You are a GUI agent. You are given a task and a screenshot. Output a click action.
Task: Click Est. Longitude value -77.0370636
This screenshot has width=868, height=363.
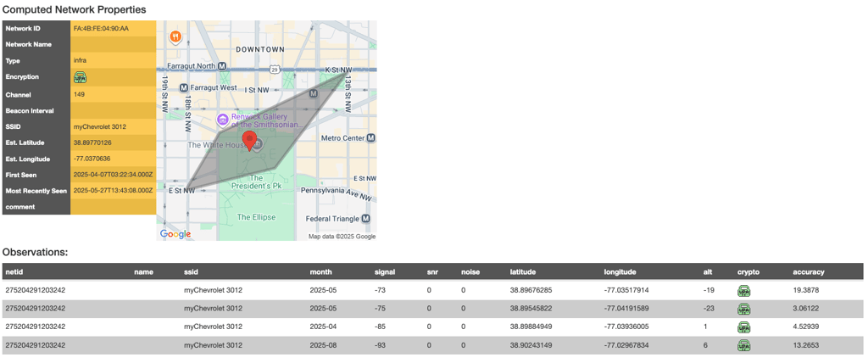(x=92, y=159)
